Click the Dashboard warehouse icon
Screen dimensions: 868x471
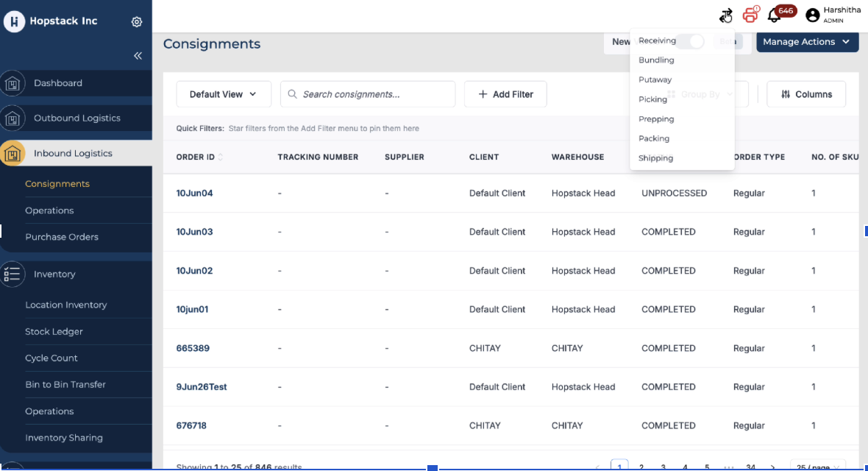(x=13, y=84)
